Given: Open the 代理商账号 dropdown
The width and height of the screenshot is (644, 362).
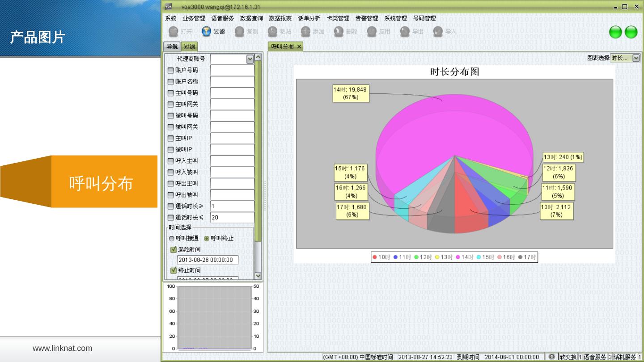Looking at the screenshot, I should (250, 59).
